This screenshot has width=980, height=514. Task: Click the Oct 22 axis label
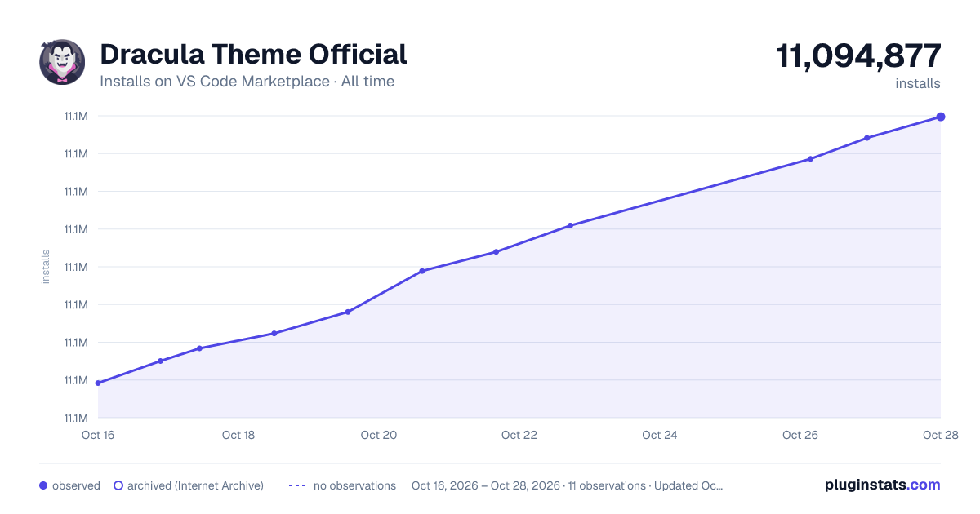[519, 435]
